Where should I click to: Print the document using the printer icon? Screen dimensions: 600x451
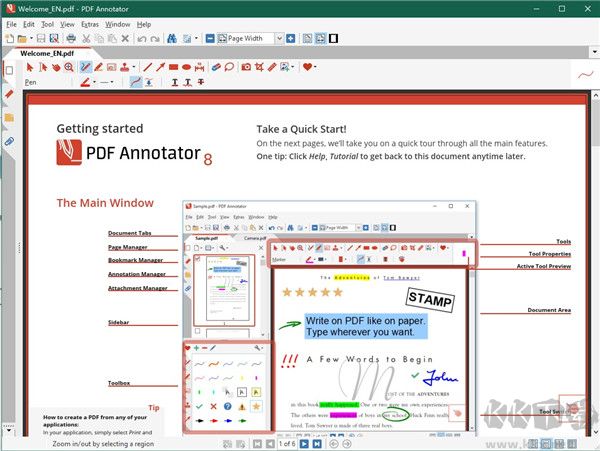point(71,38)
